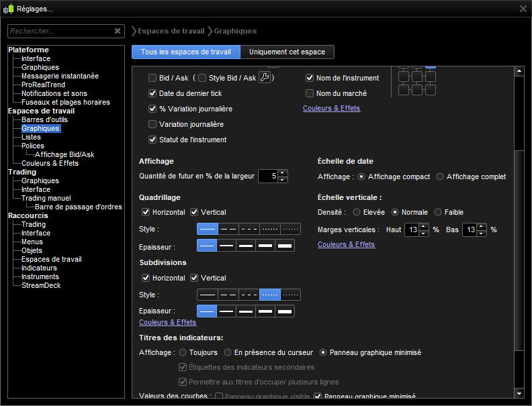Uncheck Date du dernier tick
532x406 pixels.
(x=152, y=93)
